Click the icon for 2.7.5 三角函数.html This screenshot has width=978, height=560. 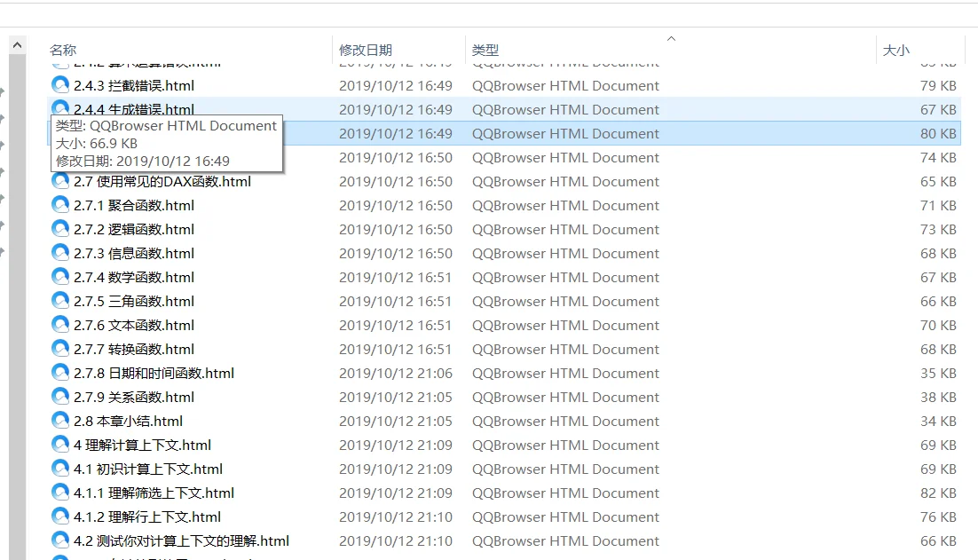point(60,301)
